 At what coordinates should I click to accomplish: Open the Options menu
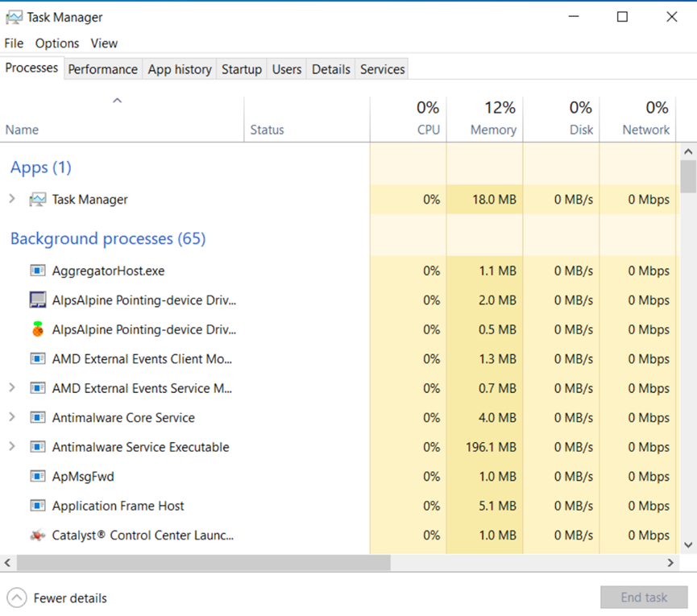[57, 43]
